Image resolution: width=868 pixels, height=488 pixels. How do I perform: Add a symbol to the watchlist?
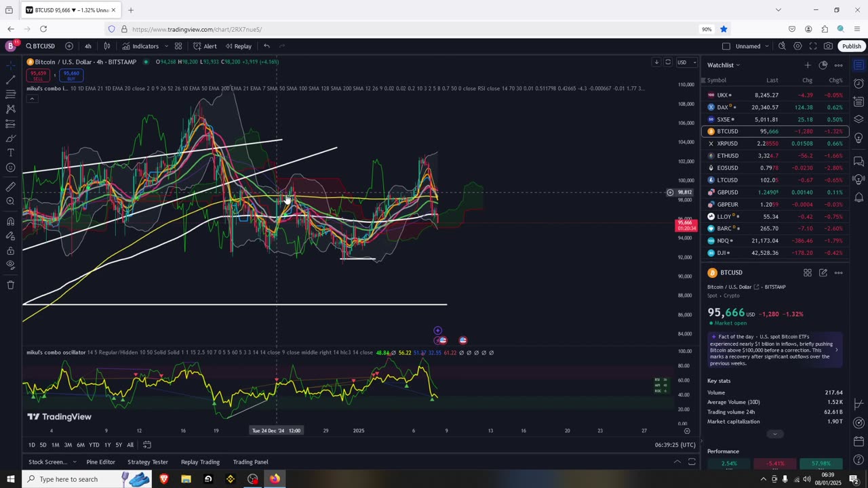click(x=808, y=65)
